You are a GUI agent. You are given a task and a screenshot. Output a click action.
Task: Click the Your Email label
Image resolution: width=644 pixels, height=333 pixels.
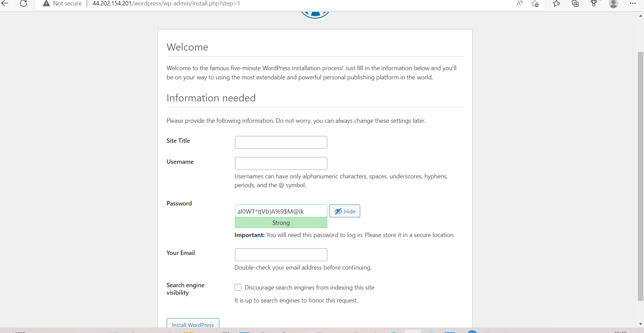tap(181, 253)
